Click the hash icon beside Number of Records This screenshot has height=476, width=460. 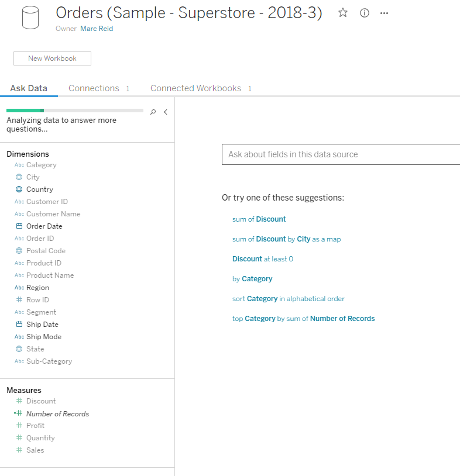[19, 413]
